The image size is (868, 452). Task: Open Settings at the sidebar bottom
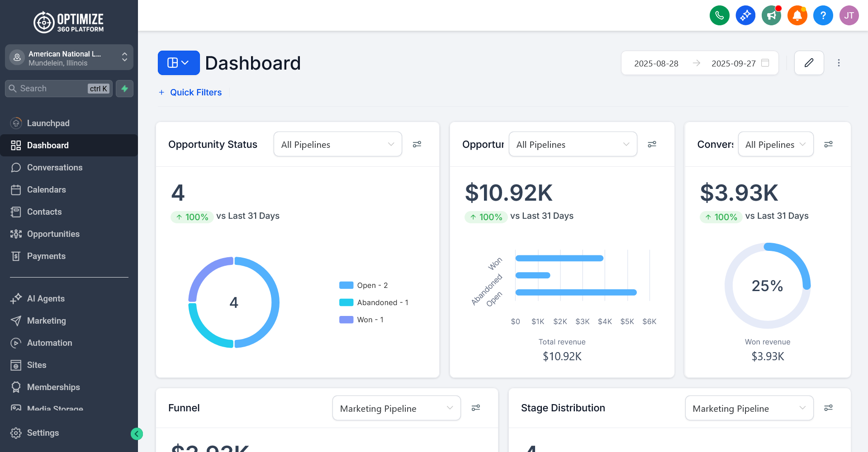(x=43, y=433)
